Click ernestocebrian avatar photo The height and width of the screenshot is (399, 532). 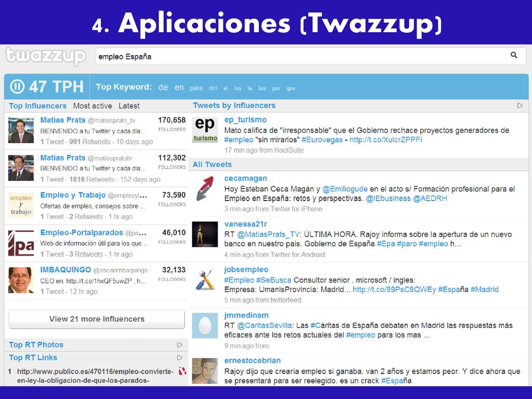tap(205, 371)
